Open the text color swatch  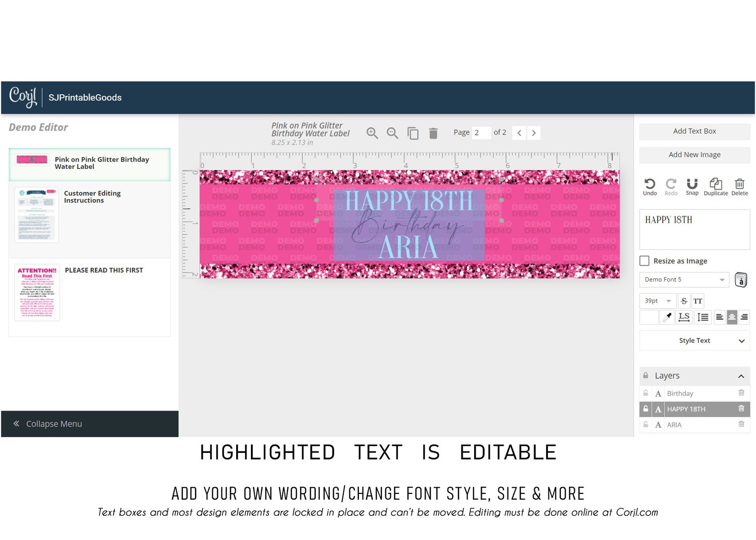(648, 317)
